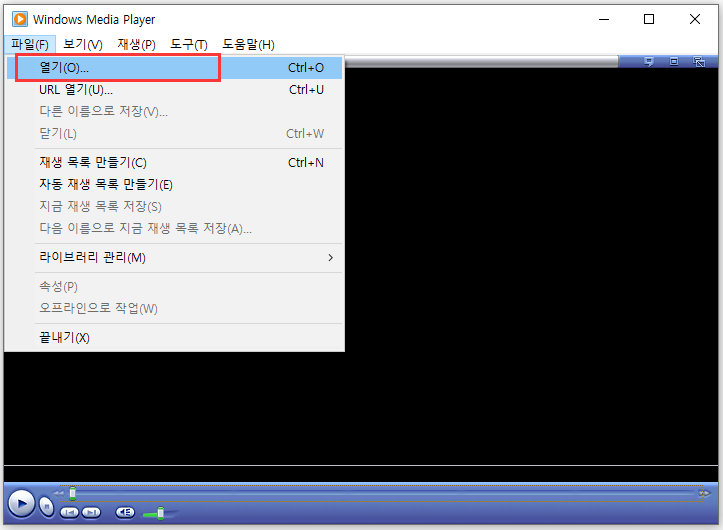Image resolution: width=723 pixels, height=530 pixels.
Task: Open the 보기(V) menu
Action: tap(83, 45)
